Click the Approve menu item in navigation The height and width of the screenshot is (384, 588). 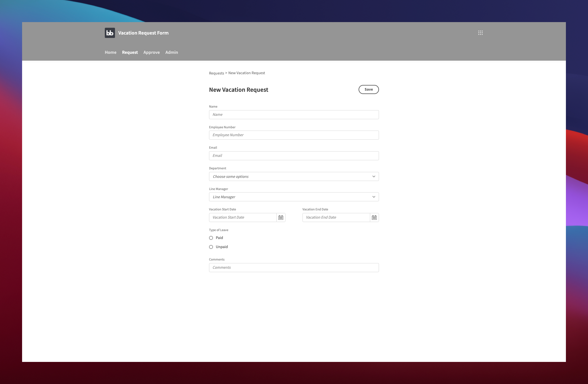(151, 52)
